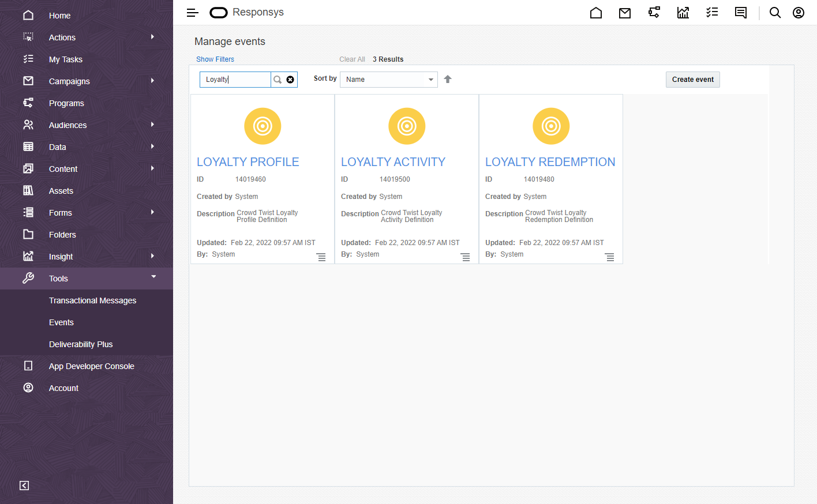Open the navigation hamburger menu
The height and width of the screenshot is (504, 817).
[x=192, y=12]
